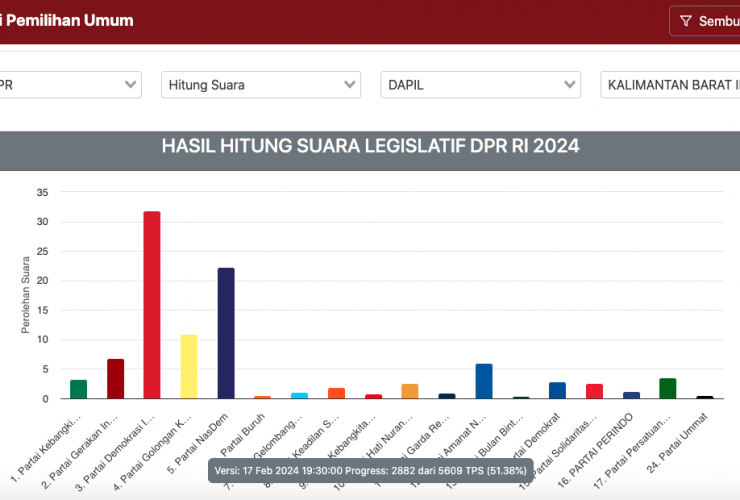Open the DAPIL selection dropdown
Screen dimensions: 740x500
coord(480,84)
